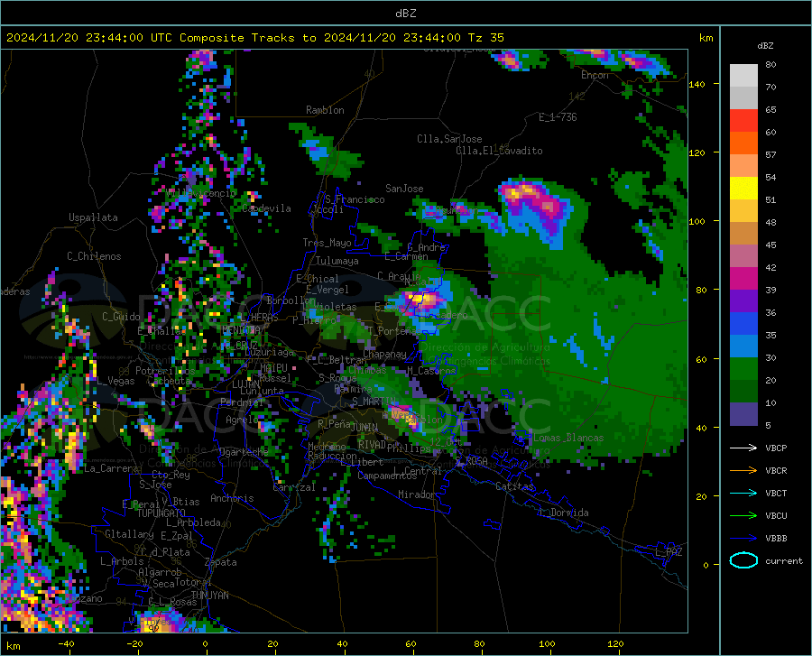Click the red 65 dBZ color swatch
The height and width of the screenshot is (656, 812).
[743, 121]
